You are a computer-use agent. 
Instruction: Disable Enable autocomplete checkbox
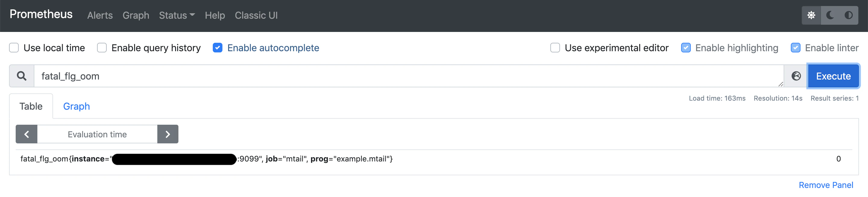pyautogui.click(x=218, y=48)
